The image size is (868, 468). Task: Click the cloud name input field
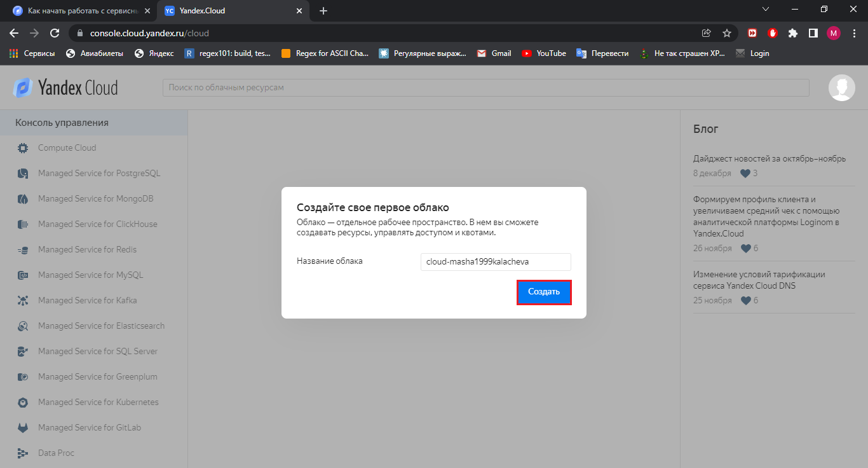[x=496, y=261]
